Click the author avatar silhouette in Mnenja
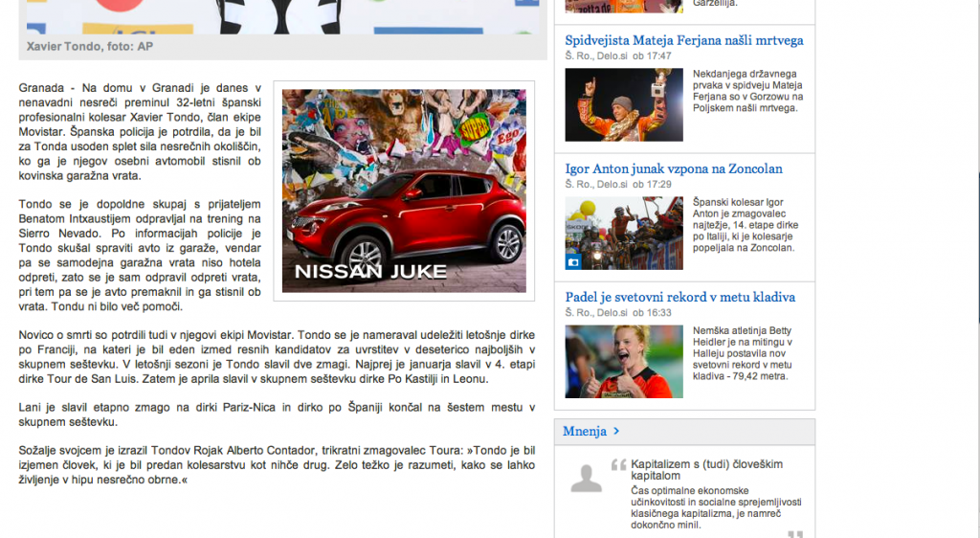The height and width of the screenshot is (538, 980). (587, 479)
